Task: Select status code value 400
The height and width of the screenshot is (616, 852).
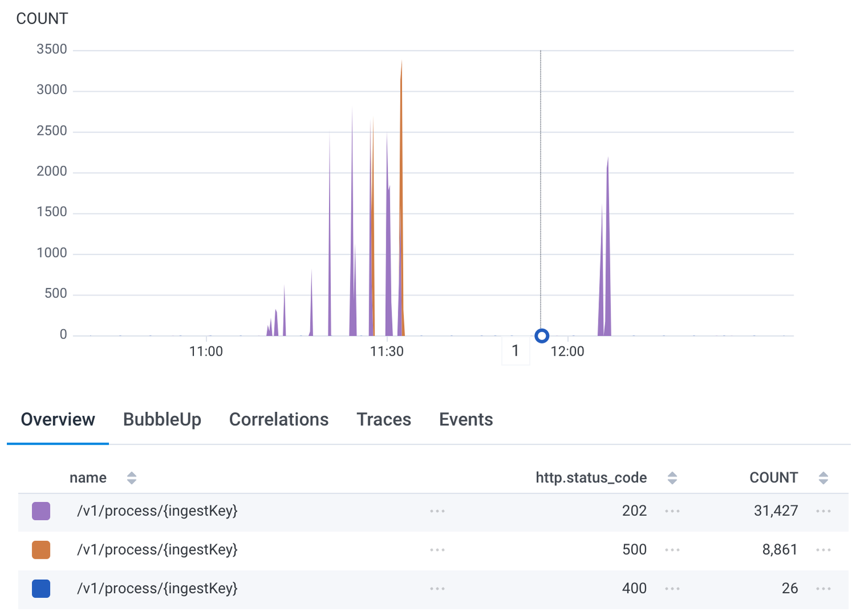Action: 634,588
